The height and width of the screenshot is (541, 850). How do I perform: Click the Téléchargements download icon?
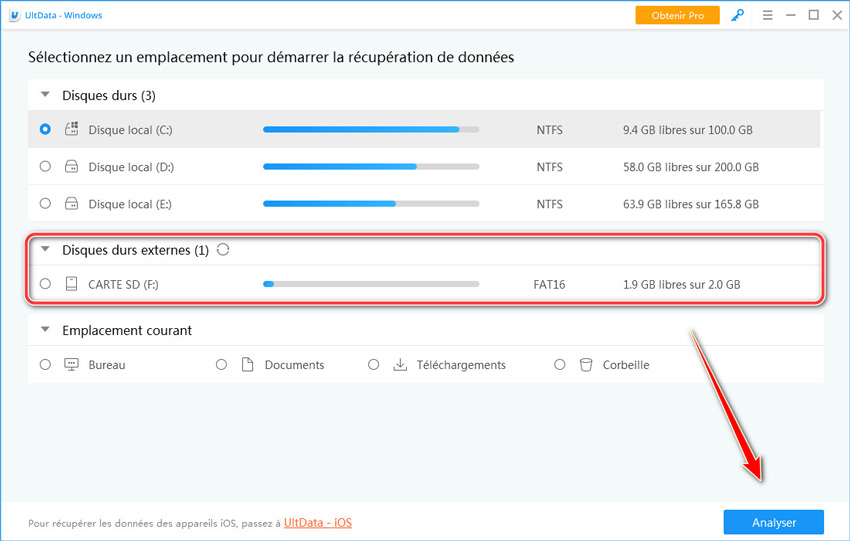(400, 365)
